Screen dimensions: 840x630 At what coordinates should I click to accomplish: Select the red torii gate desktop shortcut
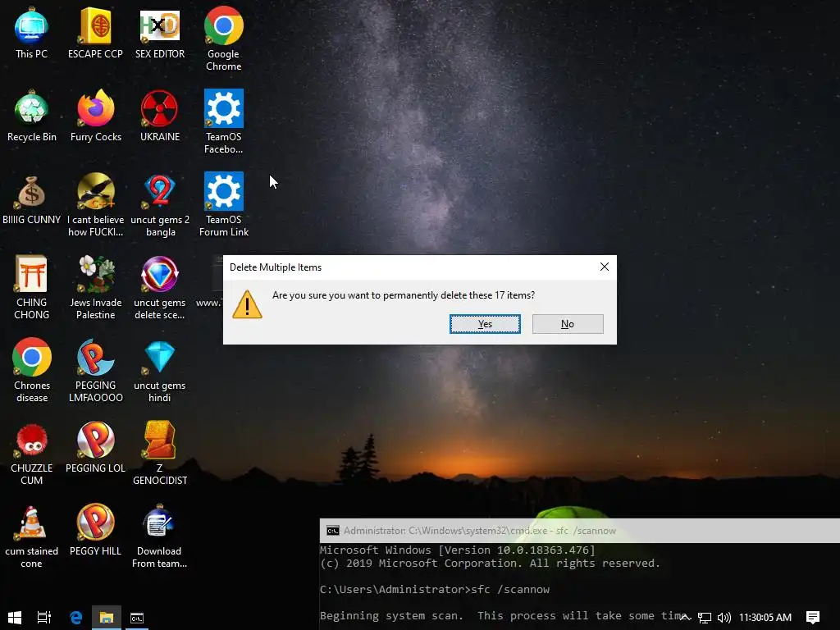click(x=32, y=288)
